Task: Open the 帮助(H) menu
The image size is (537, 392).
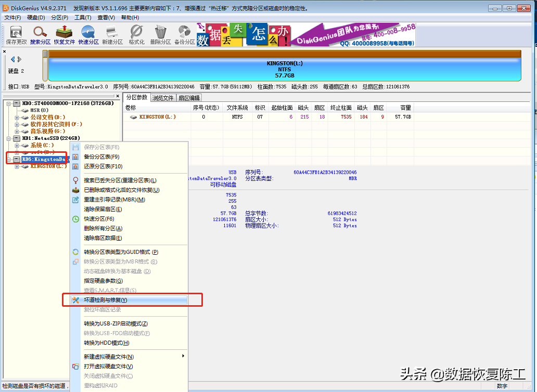Action: coord(130,18)
